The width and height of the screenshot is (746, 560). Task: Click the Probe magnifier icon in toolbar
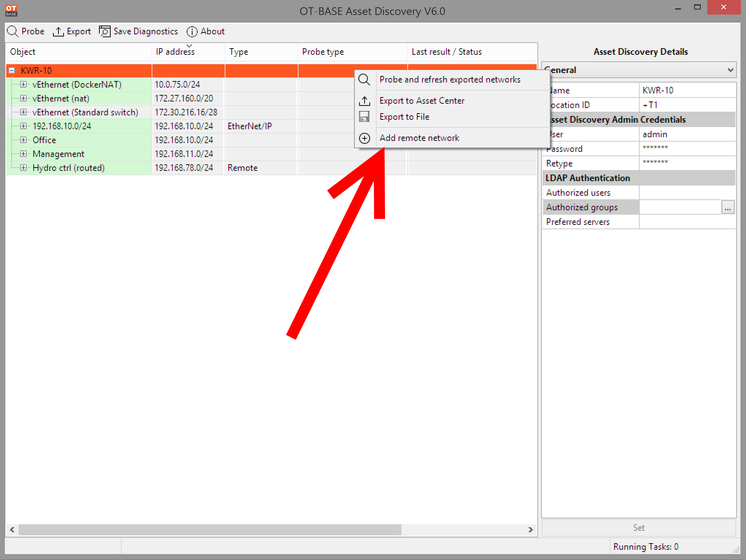12,31
